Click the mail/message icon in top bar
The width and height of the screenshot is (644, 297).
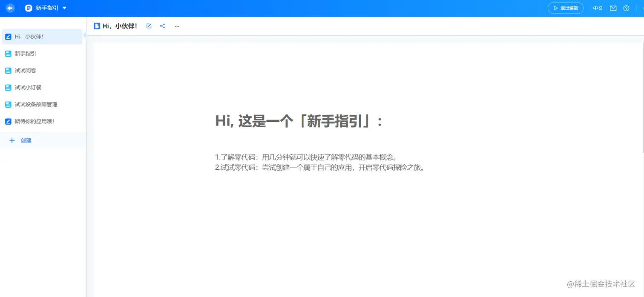tap(613, 8)
